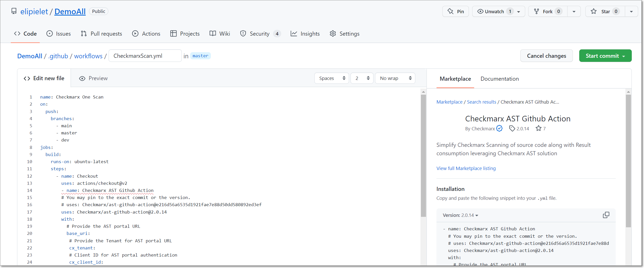Click the star icon next to 7
The image size is (644, 268).
[x=538, y=128]
